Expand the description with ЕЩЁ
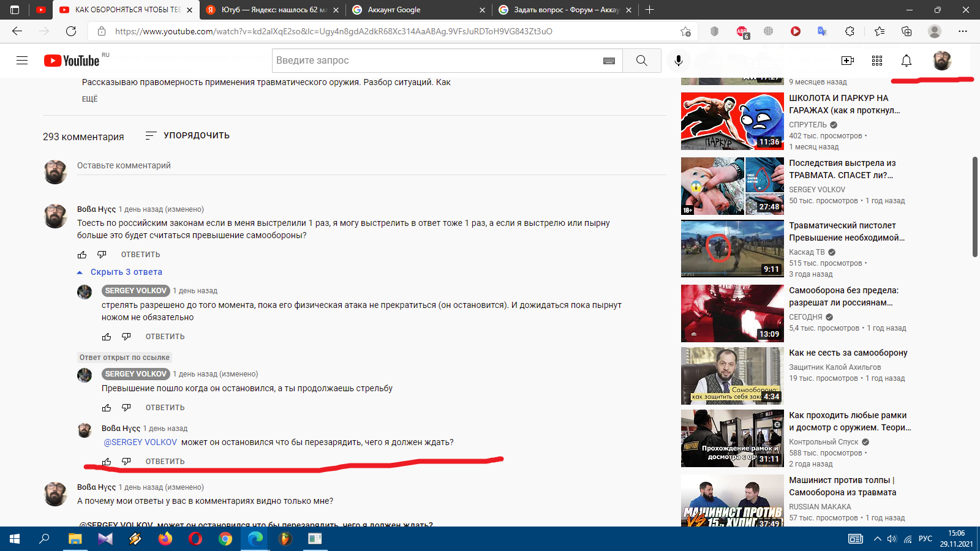Viewport: 980px width, 551px height. click(x=90, y=99)
